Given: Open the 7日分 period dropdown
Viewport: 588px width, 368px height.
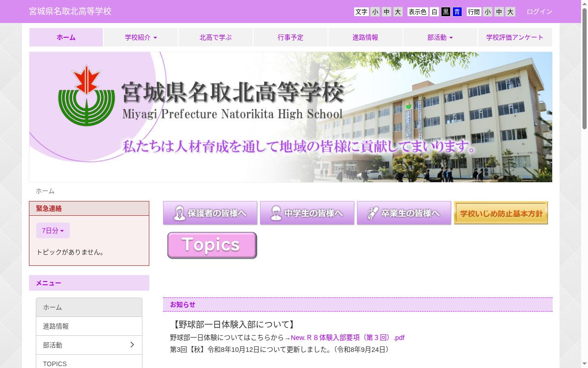Looking at the screenshot, I should [x=53, y=230].
